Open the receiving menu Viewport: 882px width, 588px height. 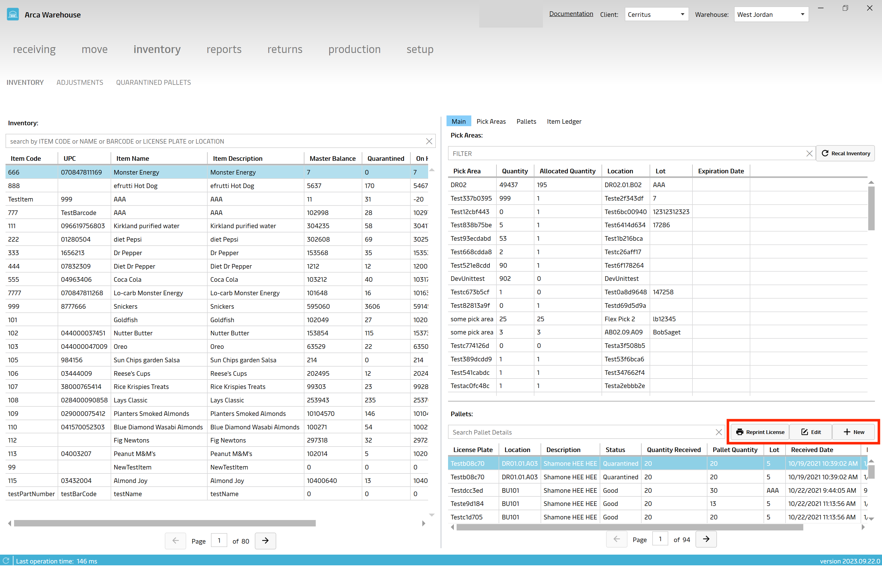34,49
